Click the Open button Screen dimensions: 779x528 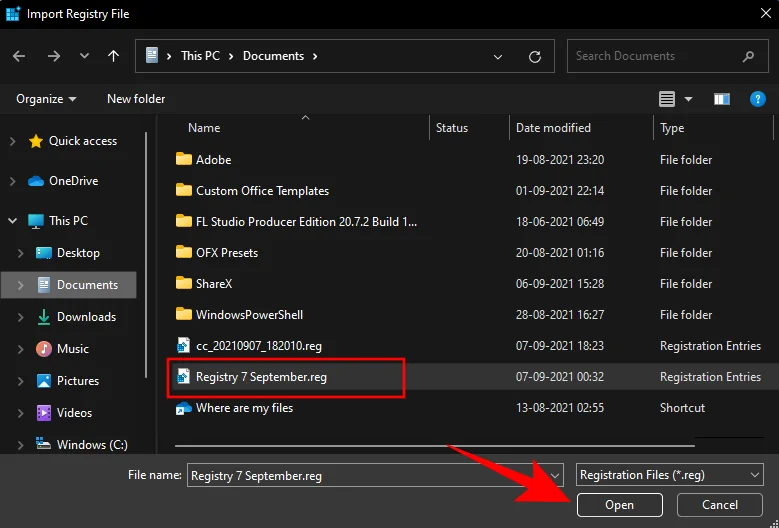pyautogui.click(x=619, y=505)
